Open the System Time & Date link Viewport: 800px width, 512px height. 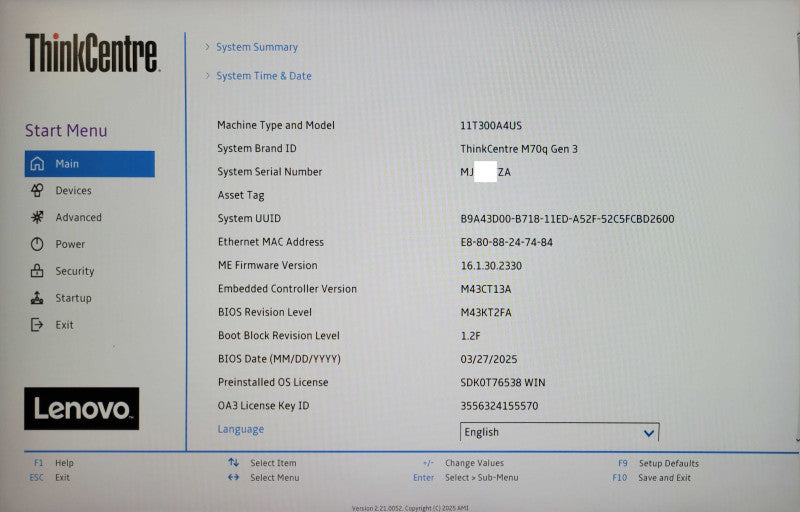pos(264,76)
